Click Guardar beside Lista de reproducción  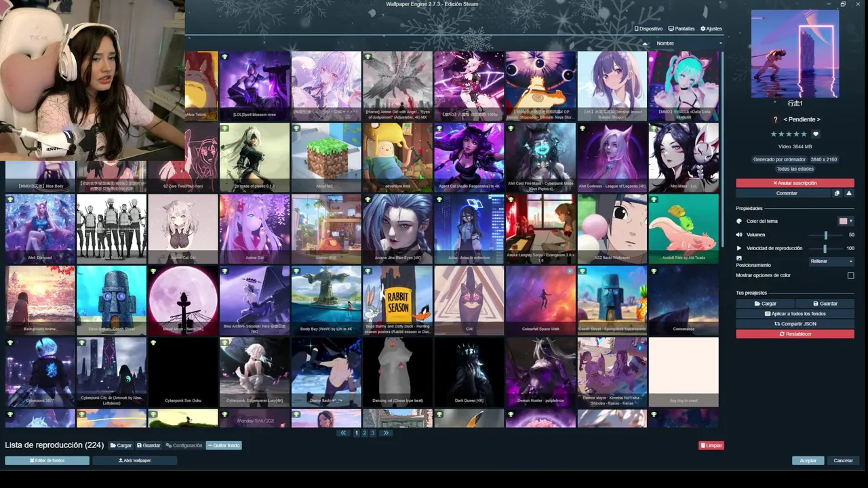click(149, 445)
